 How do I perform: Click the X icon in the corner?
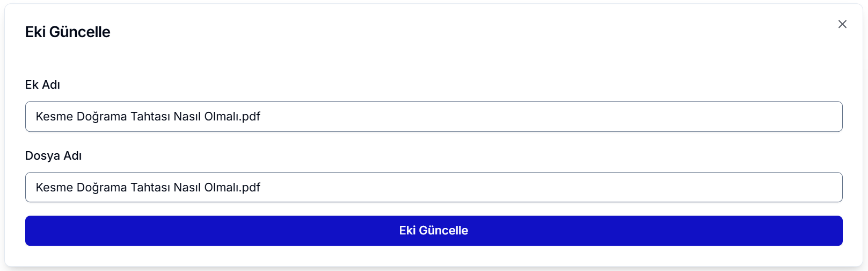coord(842,24)
